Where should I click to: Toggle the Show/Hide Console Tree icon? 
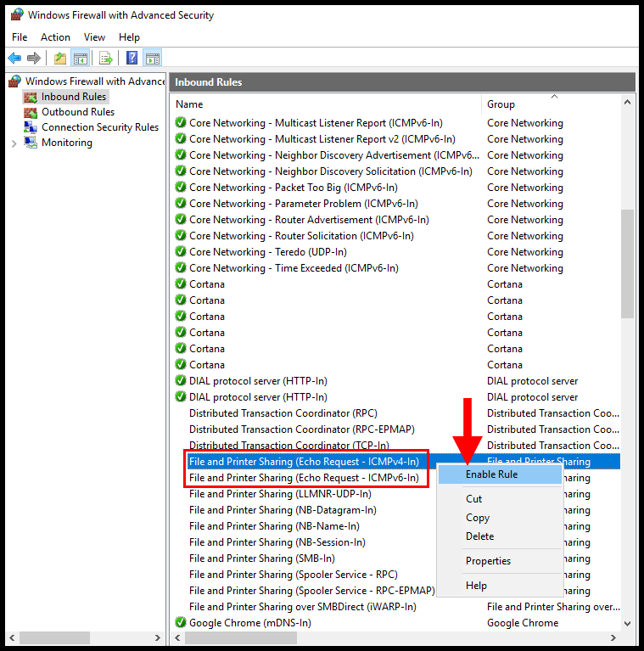(80, 58)
